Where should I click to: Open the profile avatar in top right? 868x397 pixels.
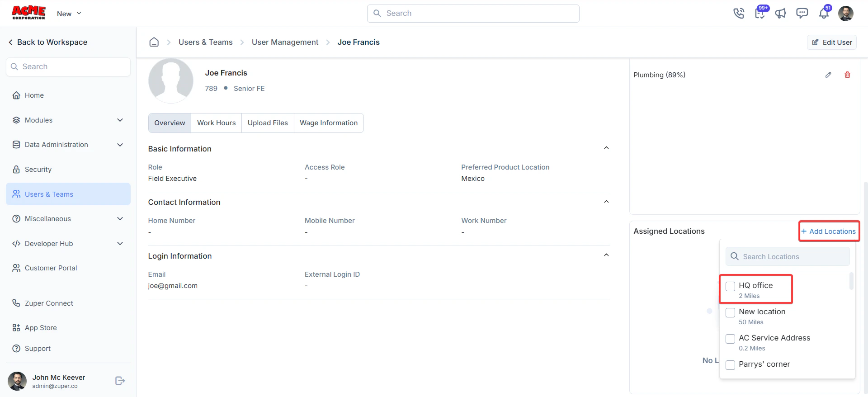846,14
